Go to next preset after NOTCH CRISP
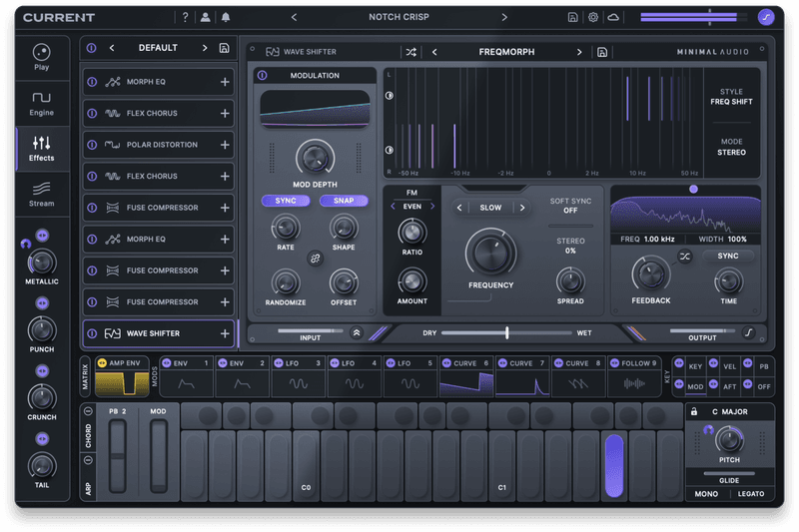This screenshot has height=532, width=799. [x=503, y=17]
